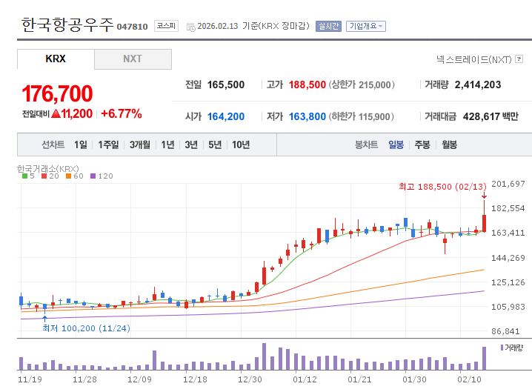Select the 주봉 weekly candle chart

coord(422,145)
